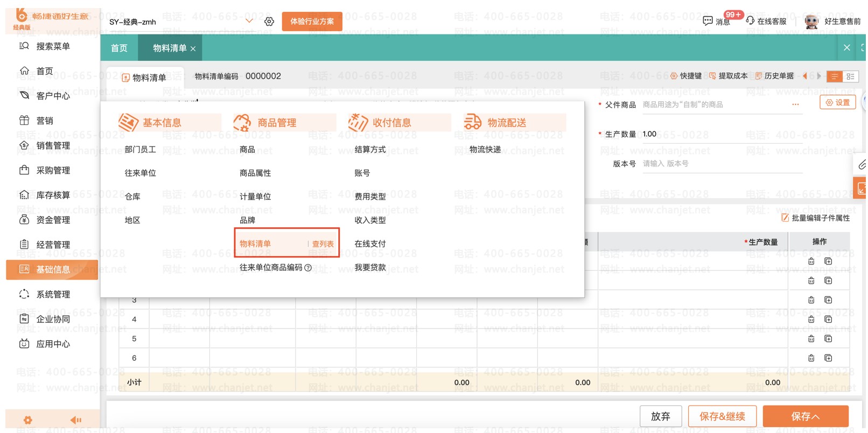Delete row 6 with trash icon
The width and height of the screenshot is (868, 433).
click(811, 358)
